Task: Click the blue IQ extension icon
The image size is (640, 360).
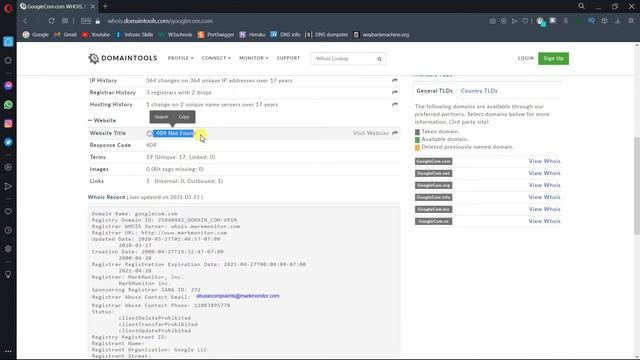Action: click(591, 21)
